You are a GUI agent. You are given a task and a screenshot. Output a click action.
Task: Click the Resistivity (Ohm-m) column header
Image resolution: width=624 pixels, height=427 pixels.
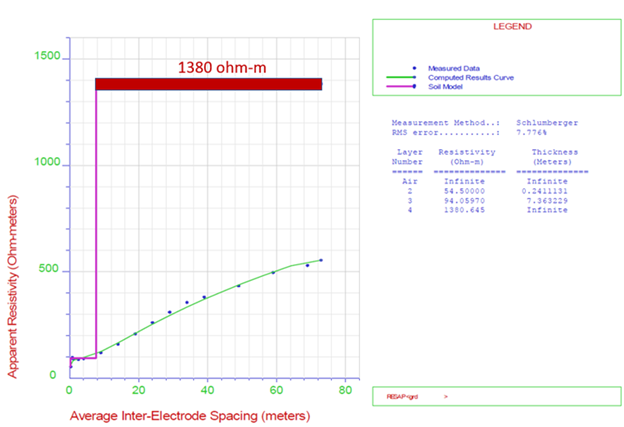click(467, 157)
